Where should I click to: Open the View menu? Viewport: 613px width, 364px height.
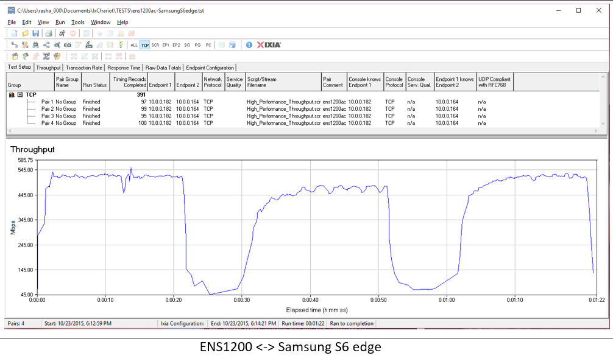43,23
